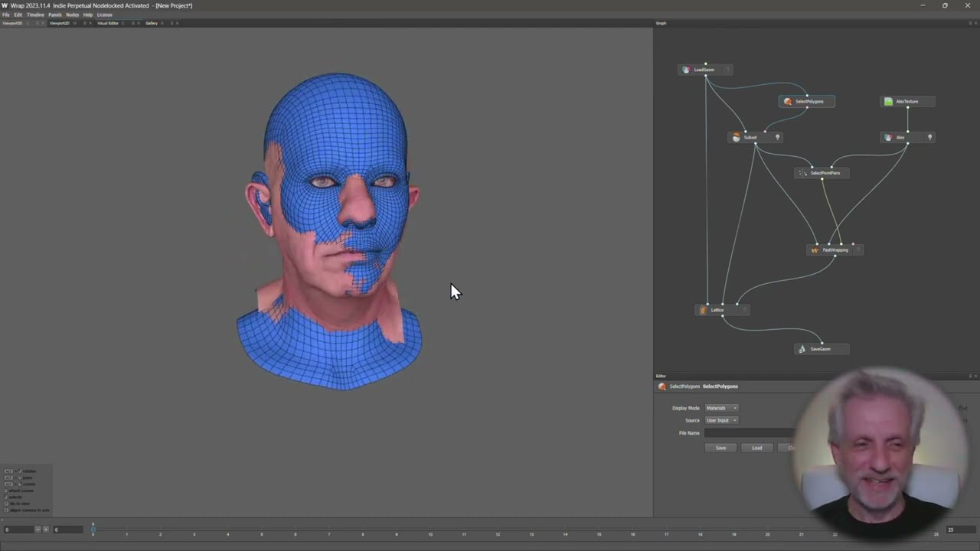Click the Save button in the Editor
This screenshot has width=980, height=551.
[x=720, y=448]
